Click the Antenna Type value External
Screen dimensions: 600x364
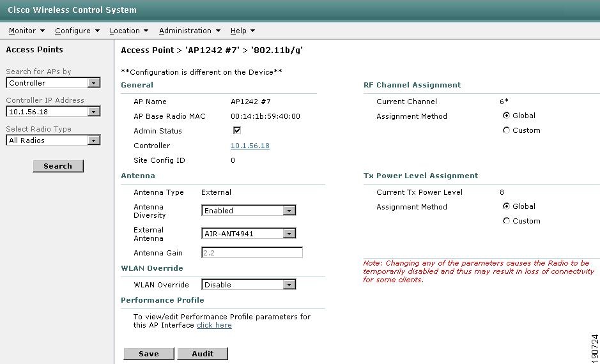216,192
